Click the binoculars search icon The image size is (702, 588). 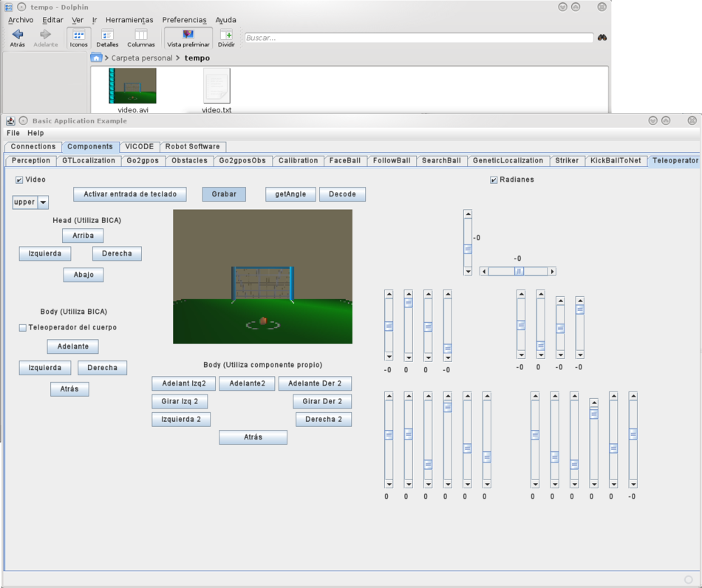(x=602, y=38)
